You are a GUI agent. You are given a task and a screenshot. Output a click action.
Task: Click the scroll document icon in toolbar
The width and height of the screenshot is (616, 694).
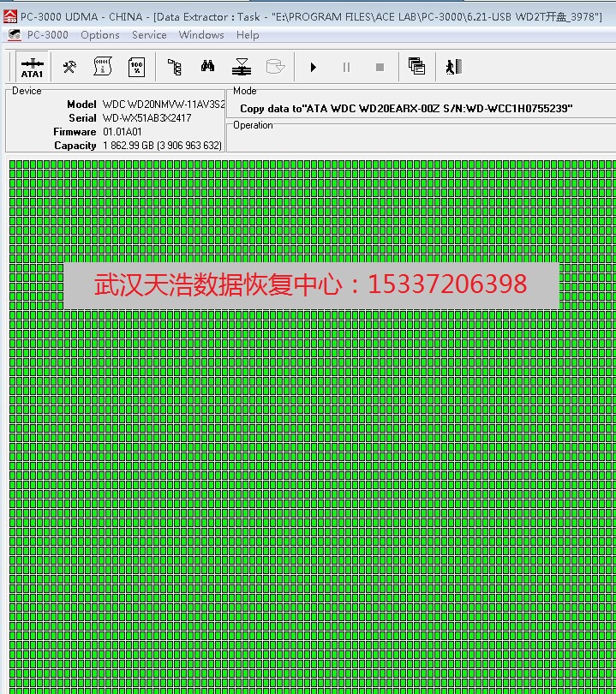[x=103, y=67]
